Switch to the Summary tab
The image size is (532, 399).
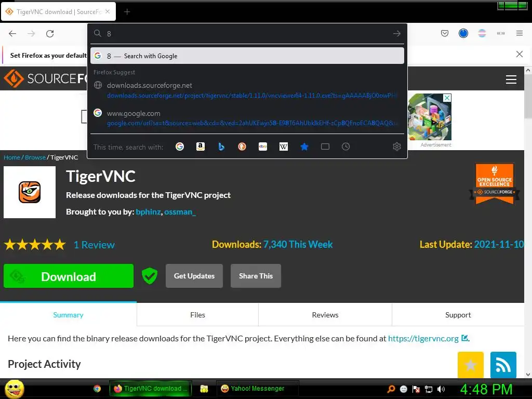(x=68, y=315)
